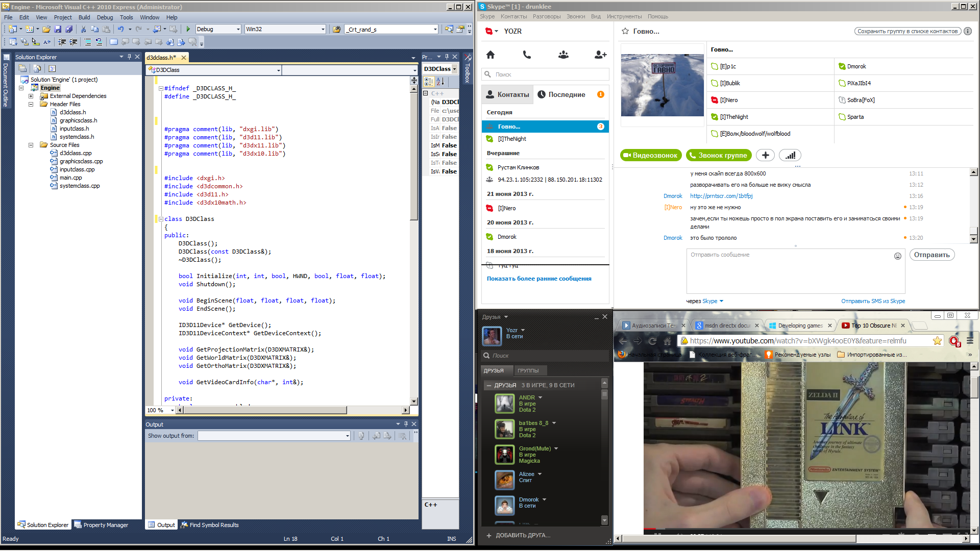Click the Find in Files icon next to _Crt_rand_s
Screen dimensions: 980x551
pos(337,29)
